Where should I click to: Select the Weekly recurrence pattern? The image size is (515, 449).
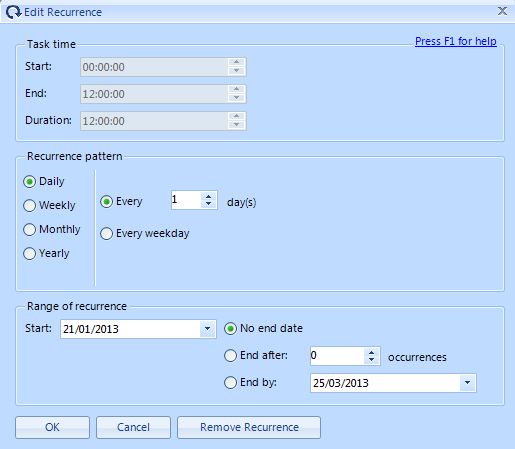point(50,205)
